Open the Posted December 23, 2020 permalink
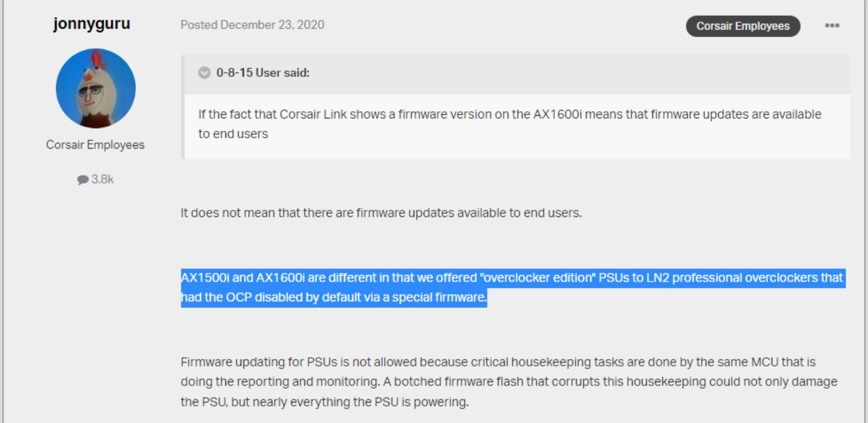 tap(253, 25)
